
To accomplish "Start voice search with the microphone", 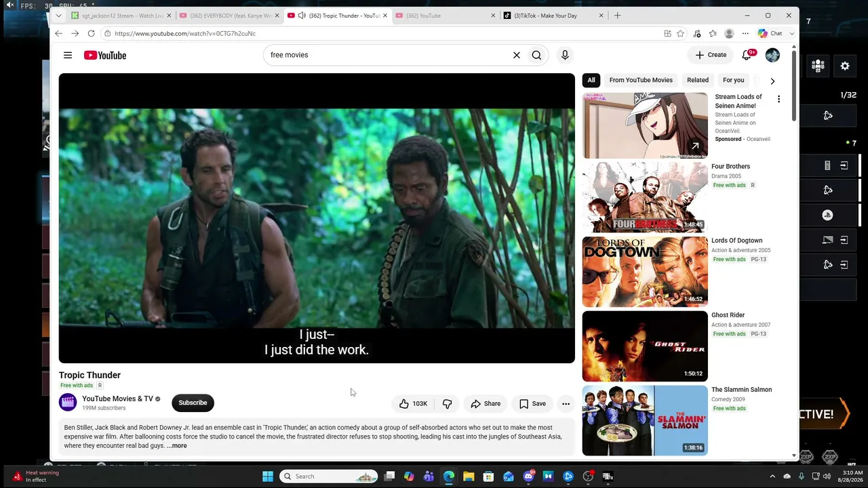I will (565, 55).
